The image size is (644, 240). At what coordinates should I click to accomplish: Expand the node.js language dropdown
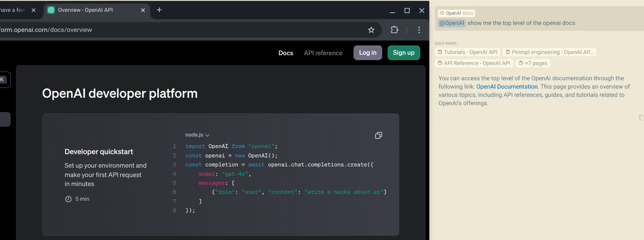pyautogui.click(x=197, y=135)
